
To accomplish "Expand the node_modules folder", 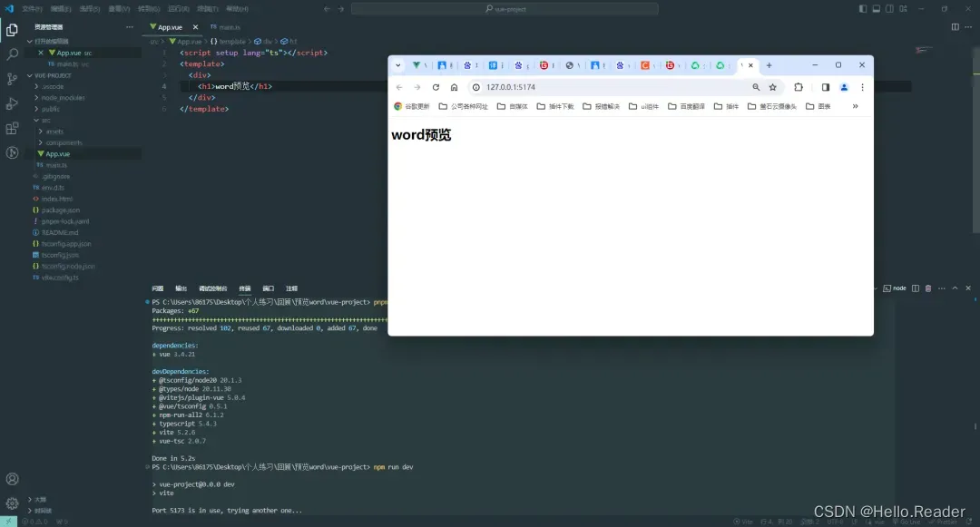I will (36, 98).
